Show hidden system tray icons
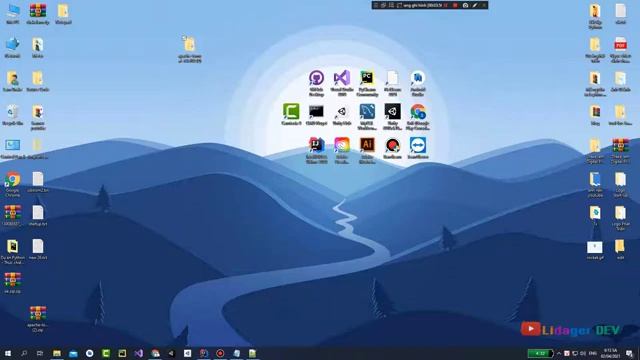Screen dimensions: 640x360 pyautogui.click(x=559, y=353)
